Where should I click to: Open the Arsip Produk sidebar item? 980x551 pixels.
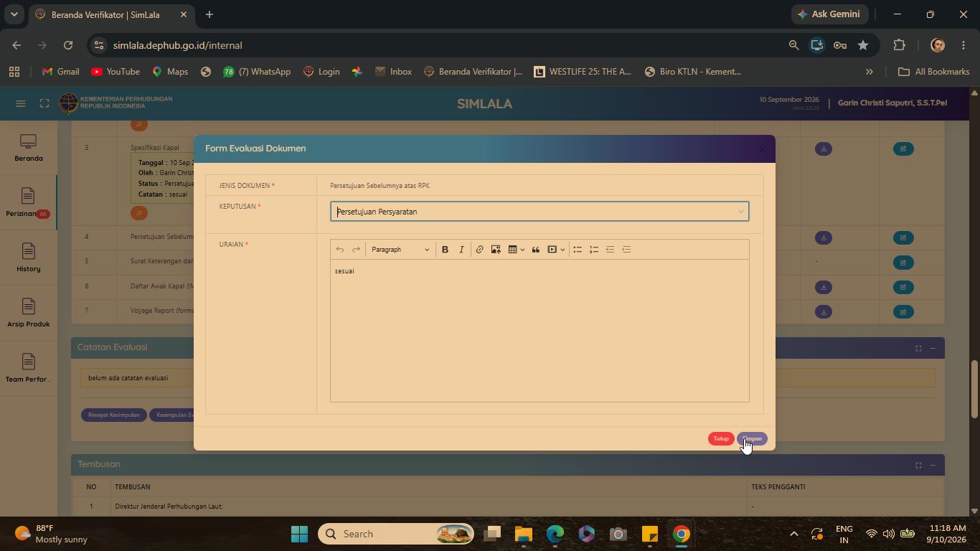(28, 314)
